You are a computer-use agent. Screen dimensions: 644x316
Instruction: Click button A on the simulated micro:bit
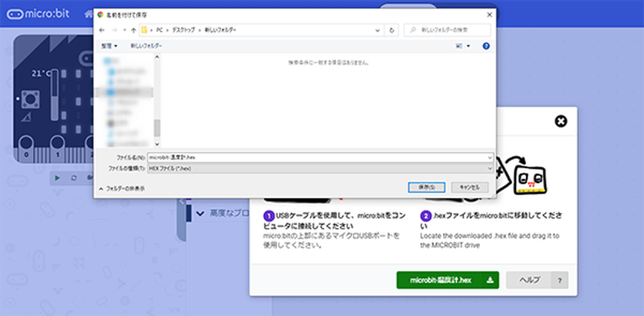click(x=29, y=99)
